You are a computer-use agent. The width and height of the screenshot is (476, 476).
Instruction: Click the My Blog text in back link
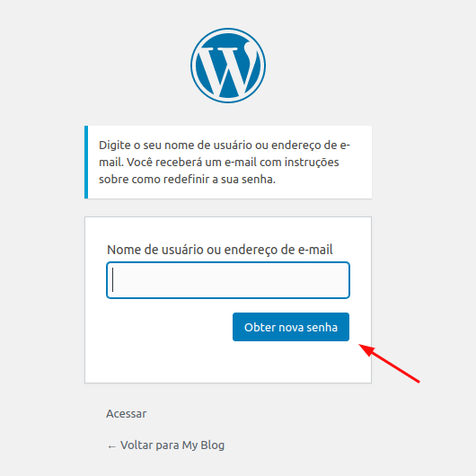[203, 445]
